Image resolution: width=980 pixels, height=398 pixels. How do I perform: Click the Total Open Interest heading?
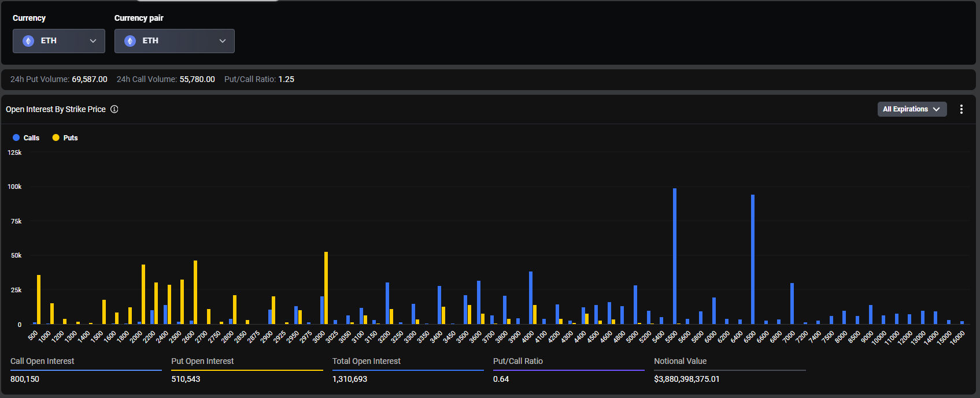(x=366, y=361)
